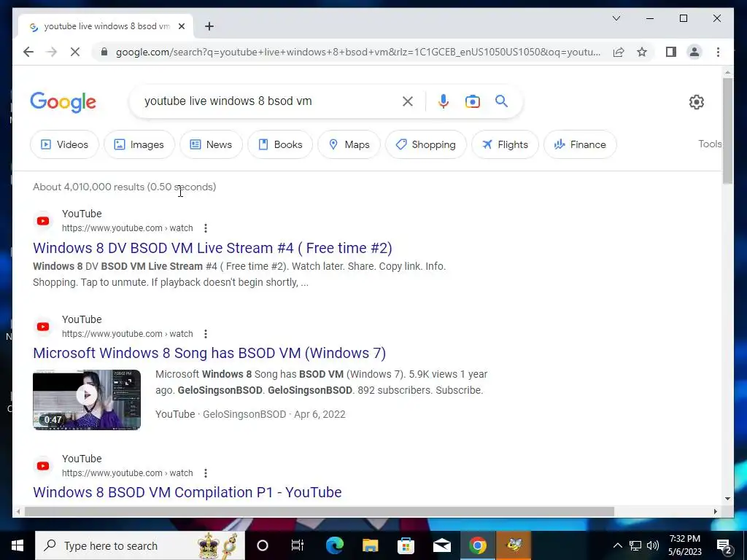The width and height of the screenshot is (747, 560).
Task: Click the horizontal scrollbar thumb
Action: pos(320,512)
